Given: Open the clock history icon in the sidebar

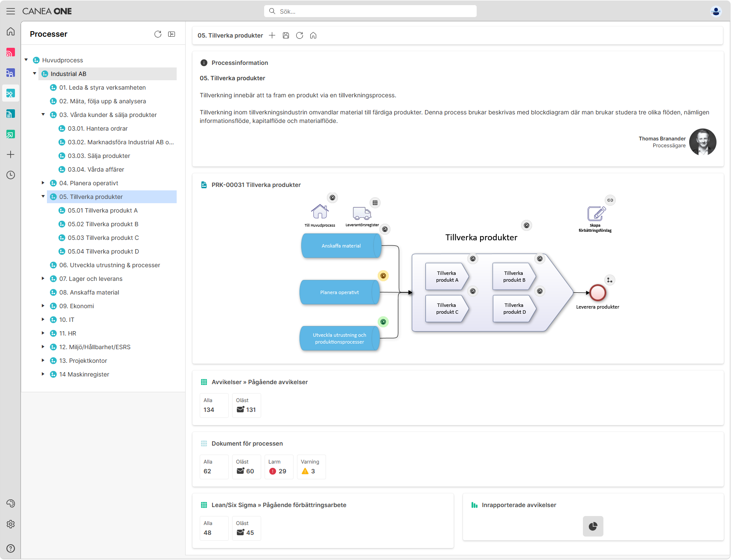Looking at the screenshot, I should 11,175.
